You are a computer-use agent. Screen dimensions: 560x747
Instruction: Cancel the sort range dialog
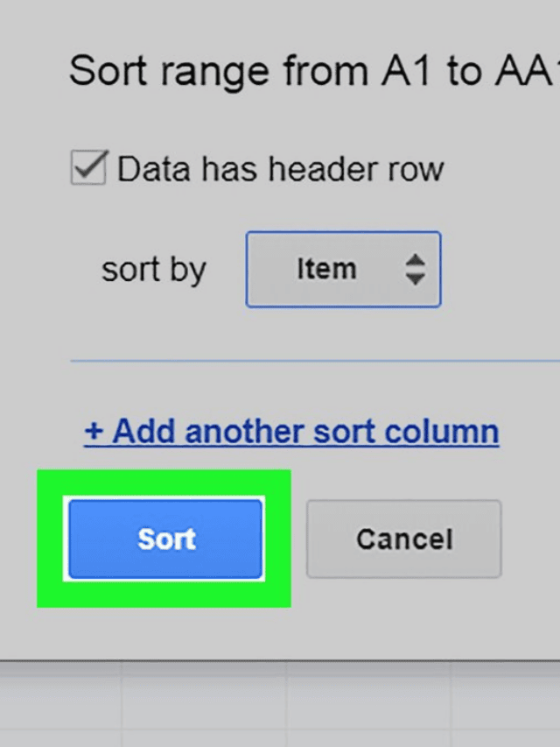(403, 539)
